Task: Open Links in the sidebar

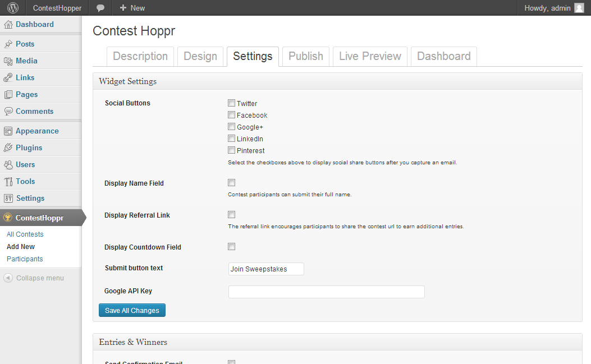Action: click(x=41, y=77)
